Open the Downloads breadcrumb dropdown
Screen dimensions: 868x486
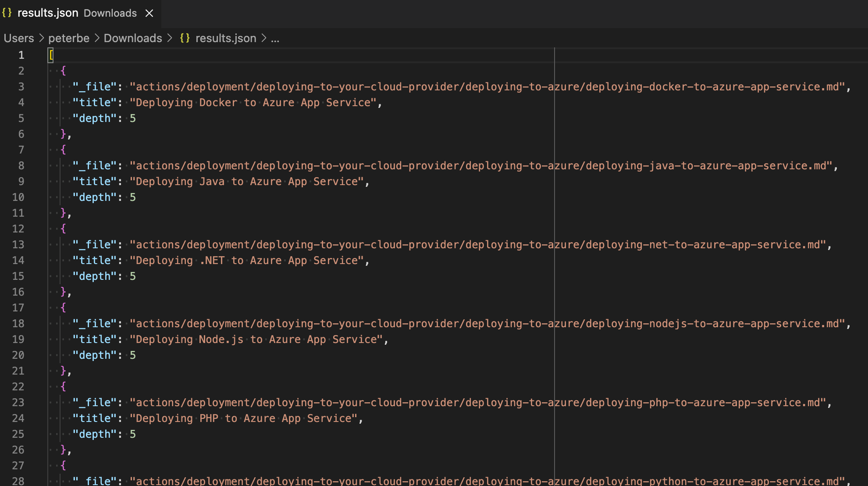coord(133,38)
